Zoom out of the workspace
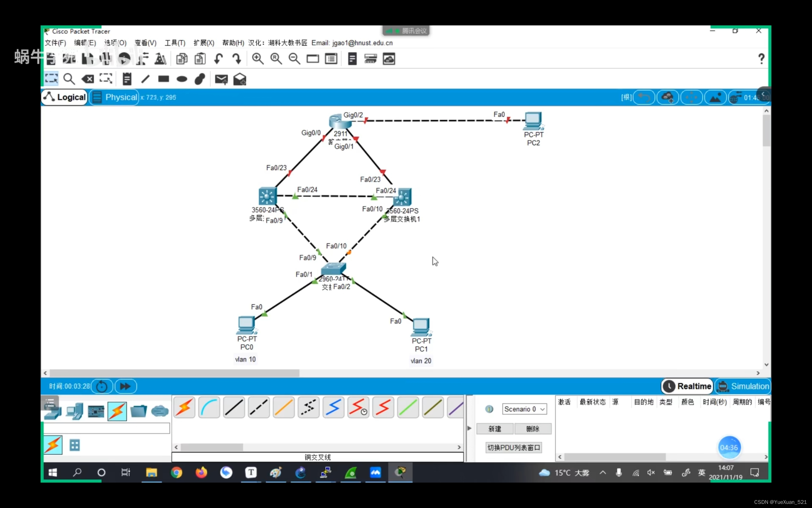812x508 pixels. (x=294, y=59)
